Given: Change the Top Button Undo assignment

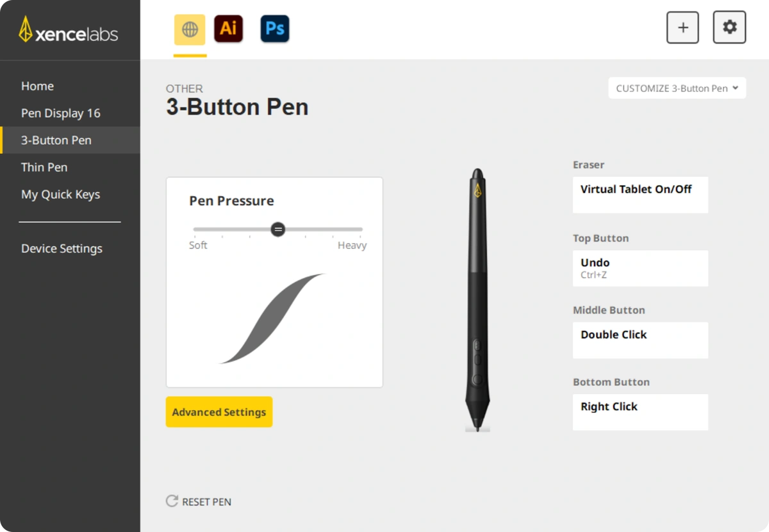Looking at the screenshot, I should coord(640,268).
